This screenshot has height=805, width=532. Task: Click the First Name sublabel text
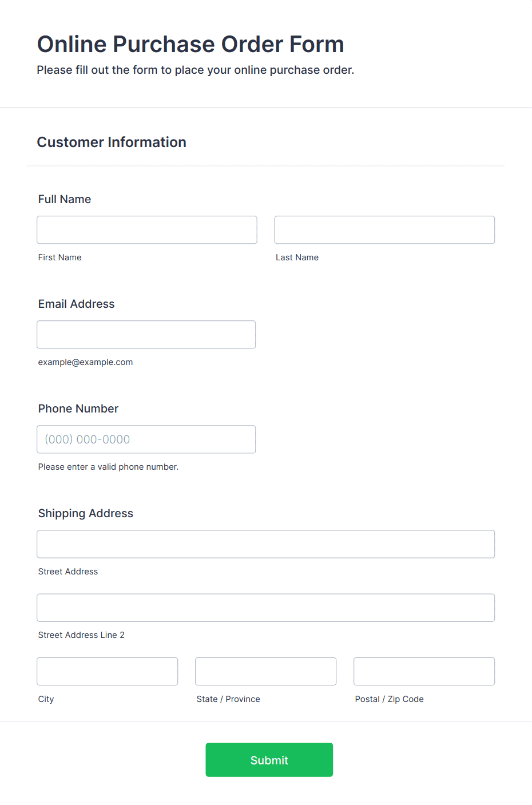click(x=60, y=257)
